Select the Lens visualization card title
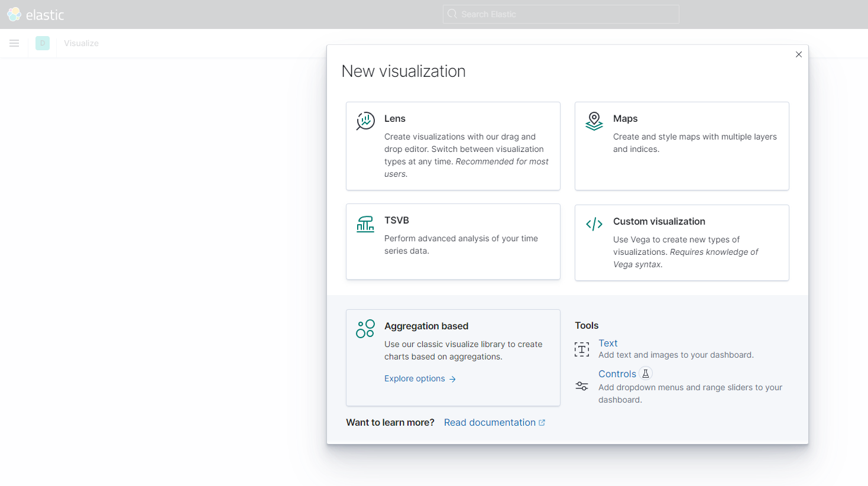Screen dimensions: 868x486 click(x=395, y=119)
